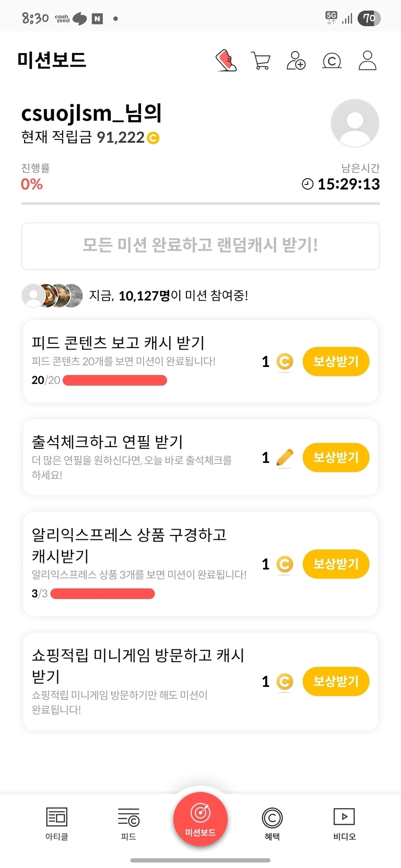Tap the large profile avatar picture

point(355,123)
